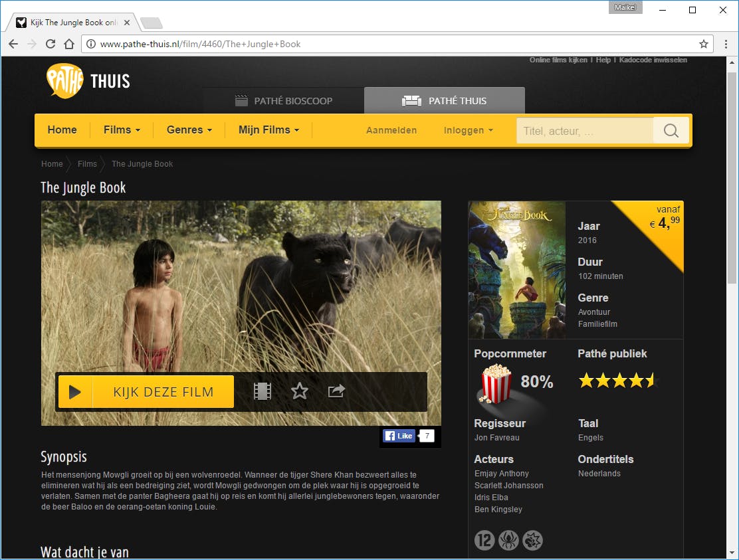Screen dimensions: 739x560
Task: Reload the page with the refresh icon
Action: pyautogui.click(x=51, y=44)
